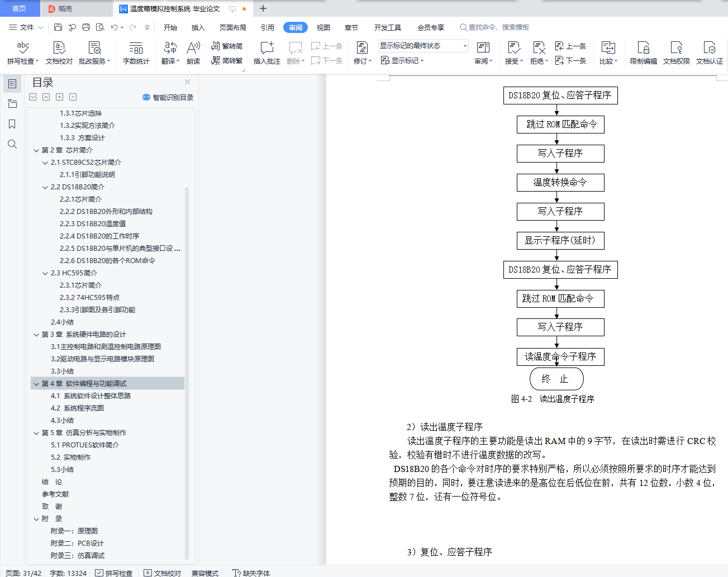Go to next revision (下一条) beside reject

[570, 60]
